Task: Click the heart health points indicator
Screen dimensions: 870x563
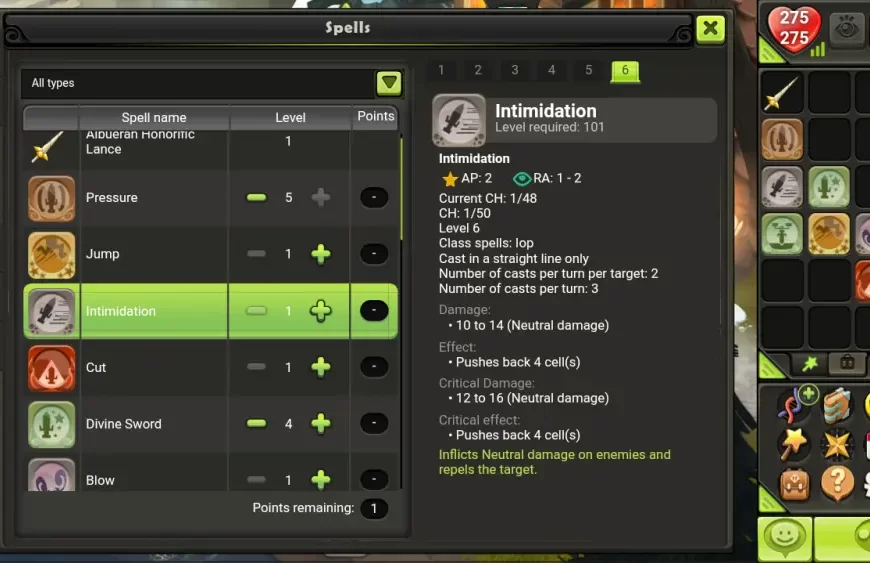Action: (793, 29)
